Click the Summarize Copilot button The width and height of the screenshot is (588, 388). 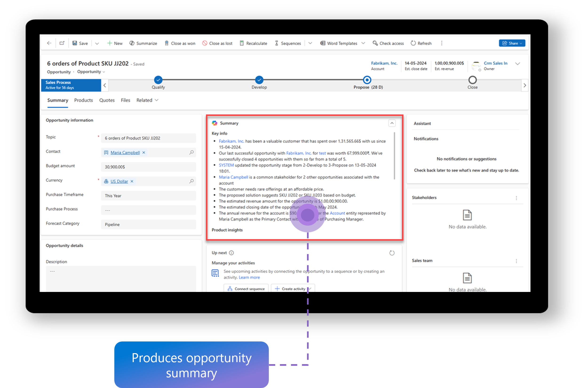[143, 43]
